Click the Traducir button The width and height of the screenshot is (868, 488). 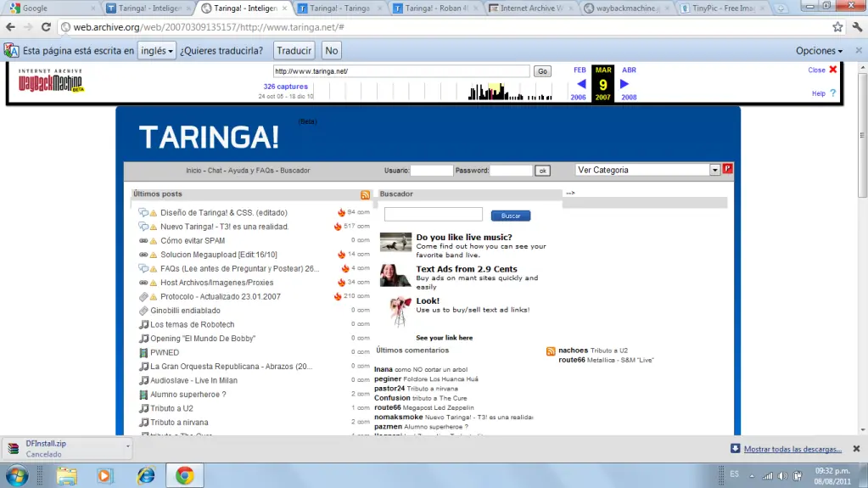(294, 50)
